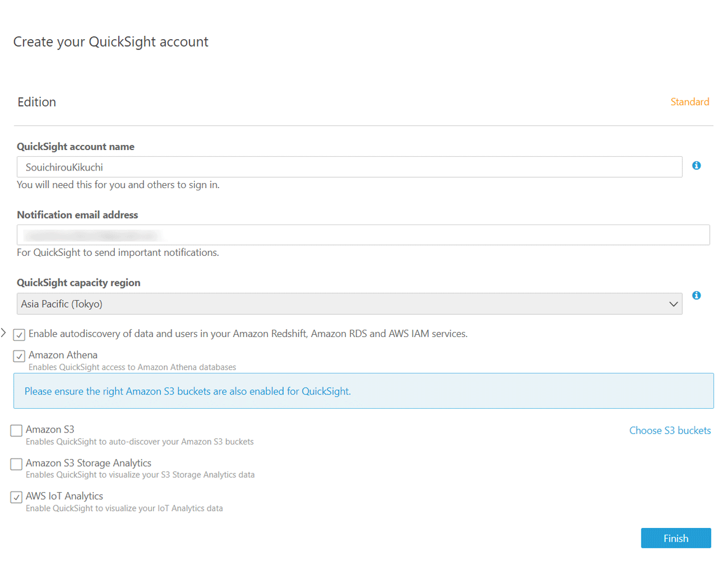The width and height of the screenshot is (728, 561).
Task: Click info icon next to account name field
Action: 696,165
